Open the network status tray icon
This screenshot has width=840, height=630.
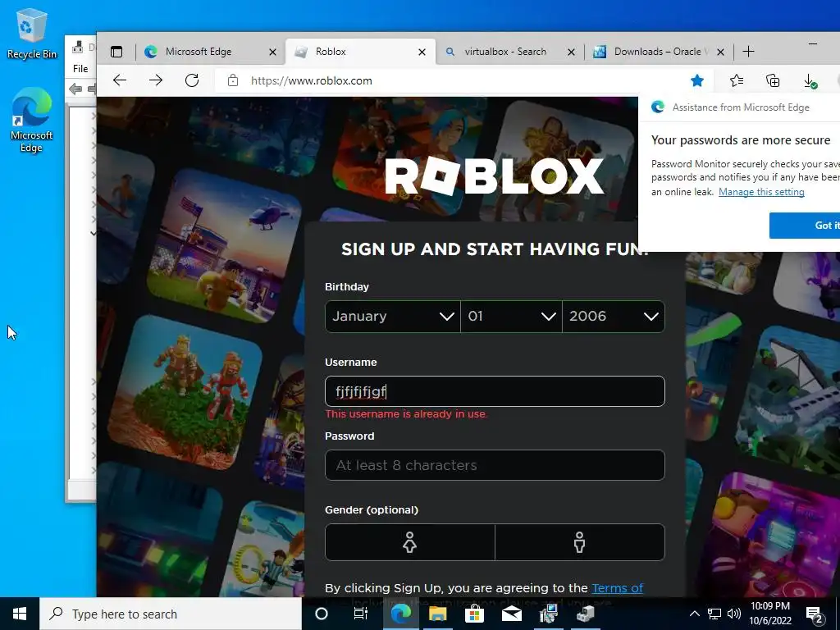coord(714,614)
